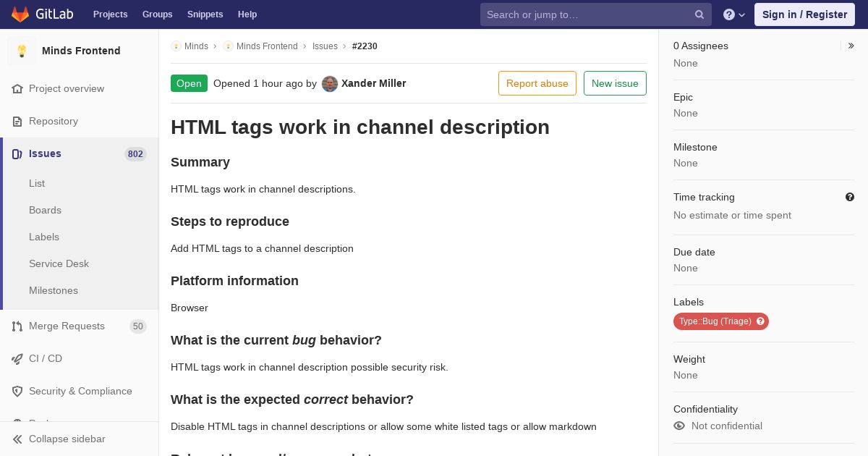The width and height of the screenshot is (868, 456).
Task: Click the Repository file icon
Action: click(17, 121)
